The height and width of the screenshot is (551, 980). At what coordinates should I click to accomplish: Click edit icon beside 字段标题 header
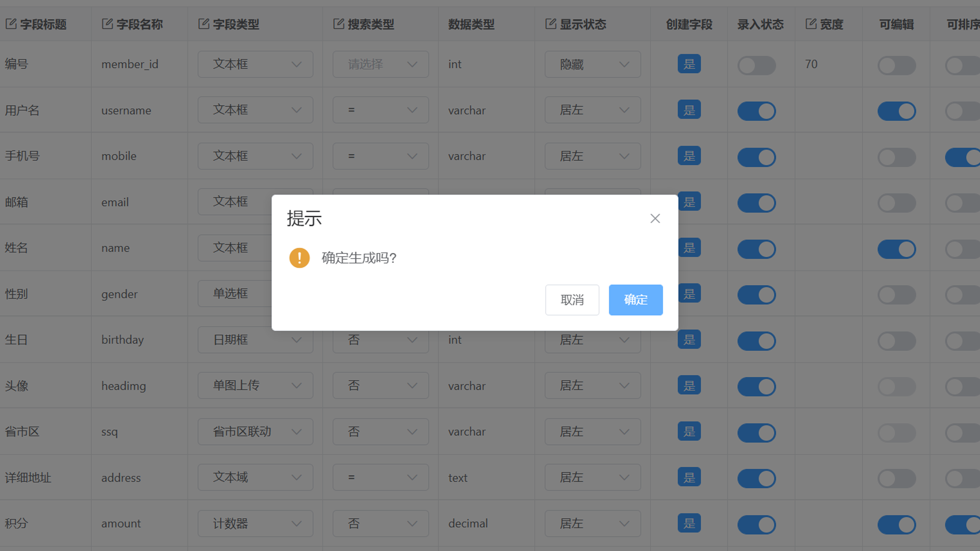click(x=11, y=24)
